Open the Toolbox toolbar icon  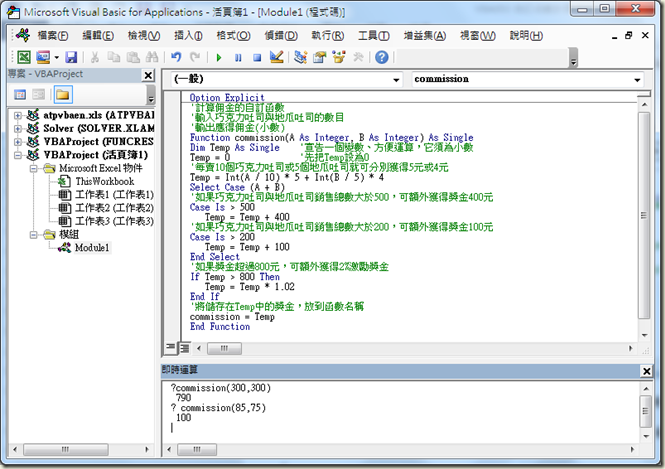click(x=358, y=57)
